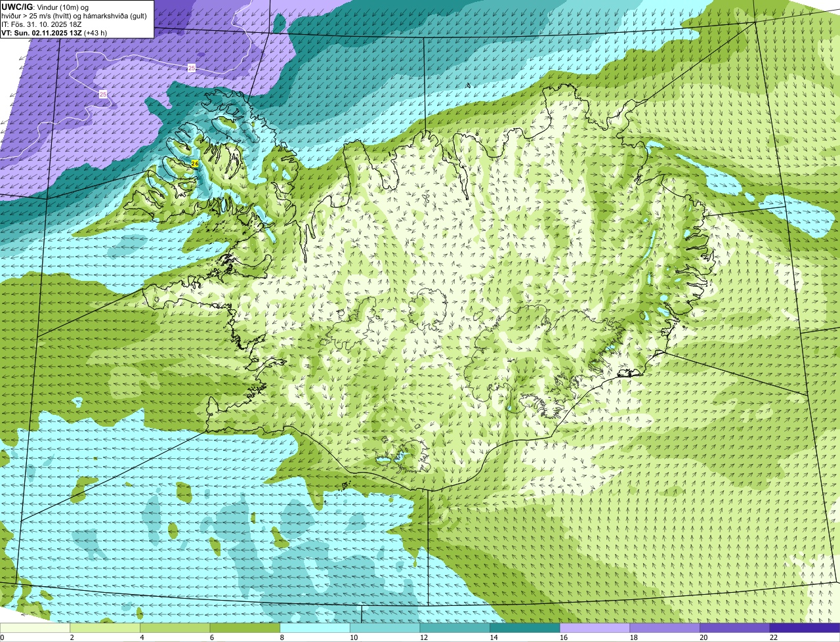Pick the 18–20 m/s violet swatch
Screen dimensions: 840x642
pos(664,628)
